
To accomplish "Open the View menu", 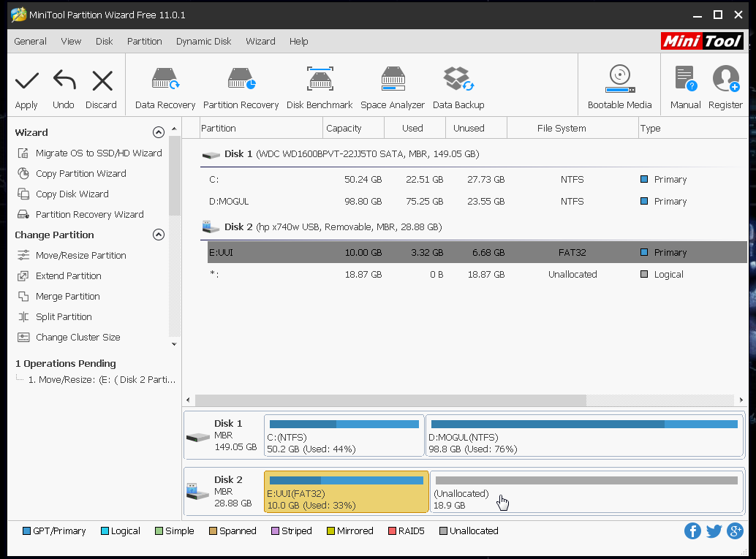I will [x=71, y=42].
